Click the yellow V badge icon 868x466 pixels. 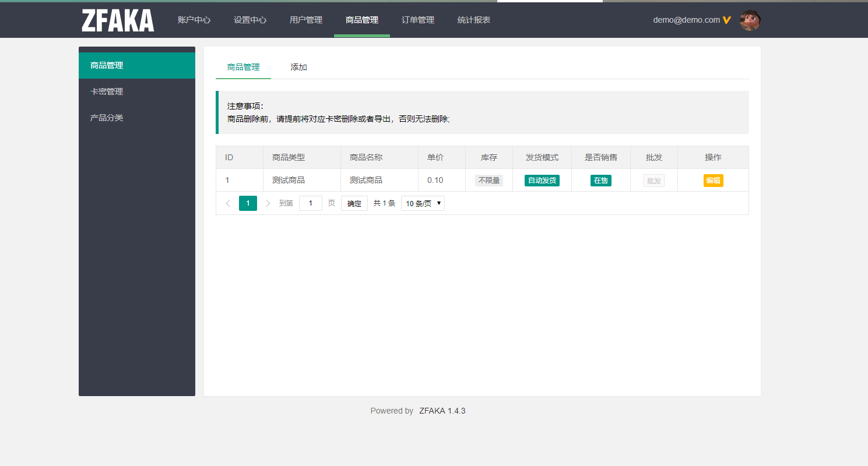[x=726, y=20]
